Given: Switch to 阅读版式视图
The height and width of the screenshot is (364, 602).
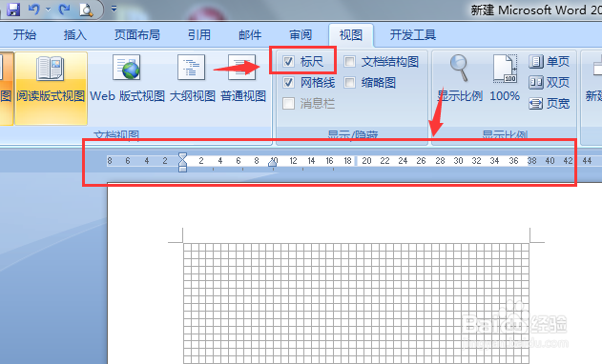Looking at the screenshot, I should (51, 89).
